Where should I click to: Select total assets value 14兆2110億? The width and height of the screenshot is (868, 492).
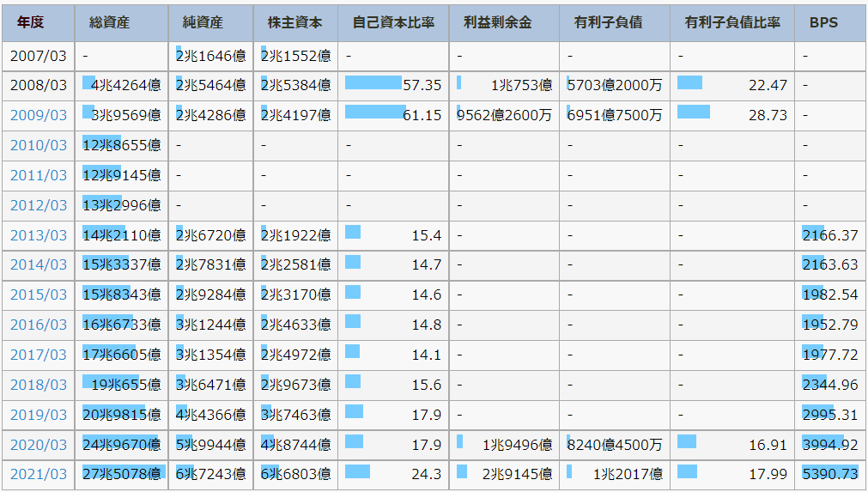pos(122,235)
